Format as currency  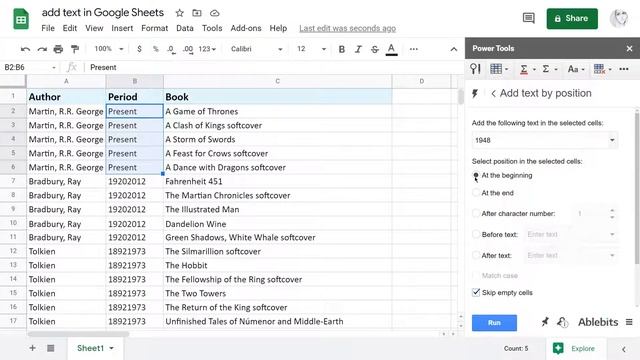point(139,49)
